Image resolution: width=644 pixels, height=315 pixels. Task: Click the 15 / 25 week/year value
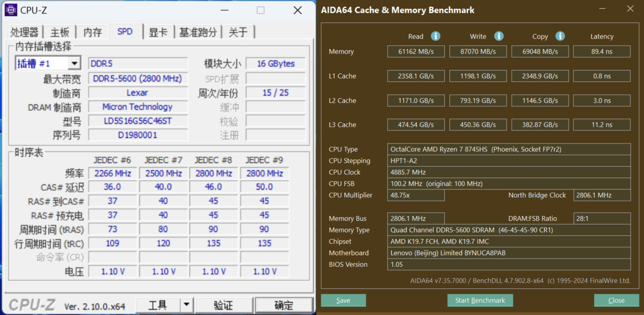pyautogui.click(x=275, y=93)
